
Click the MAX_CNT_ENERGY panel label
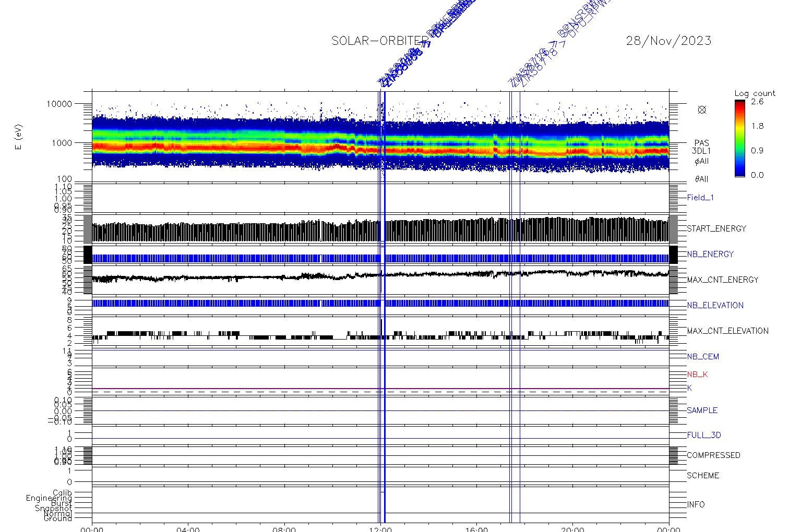pyautogui.click(x=723, y=280)
